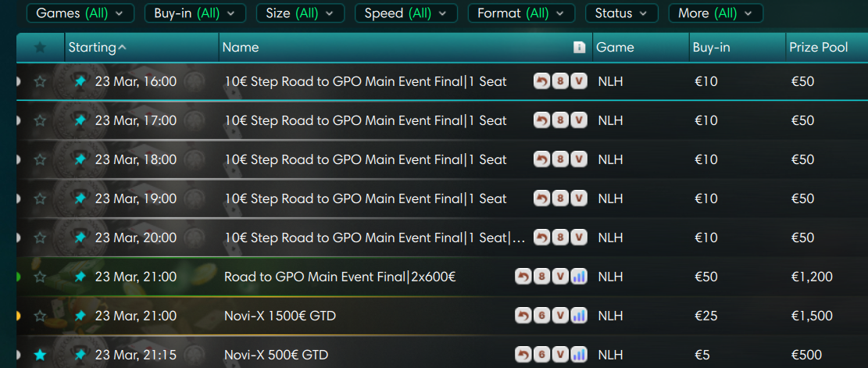Click the V badge icon on the 18:00 tournament
The image size is (868, 368).
click(x=578, y=159)
